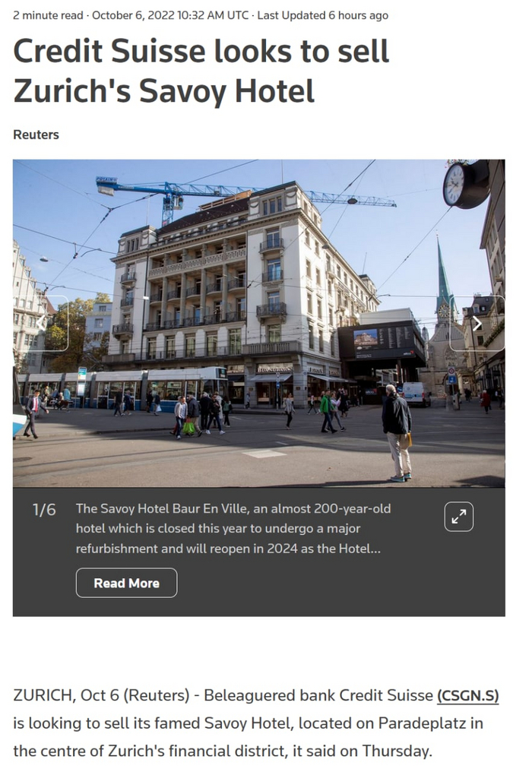Go to the next slideshow image
532x772 pixels.
click(x=477, y=324)
